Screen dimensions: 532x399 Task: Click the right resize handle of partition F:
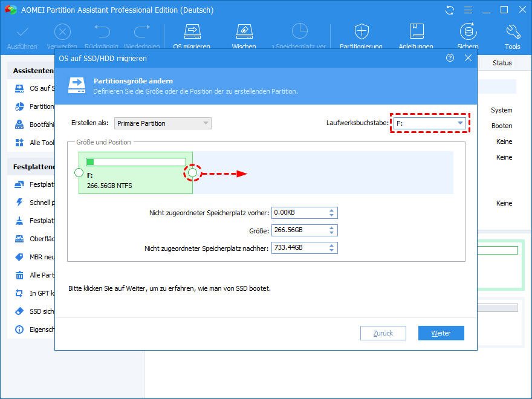click(193, 174)
